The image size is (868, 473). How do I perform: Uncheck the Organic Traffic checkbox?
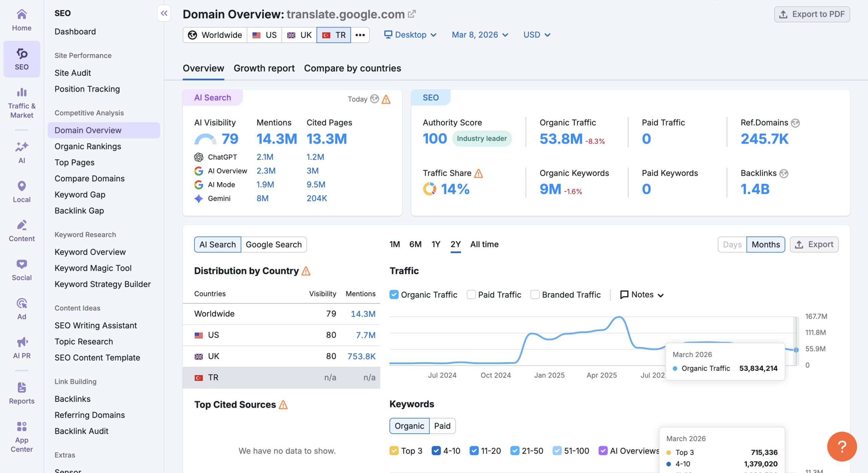point(394,294)
